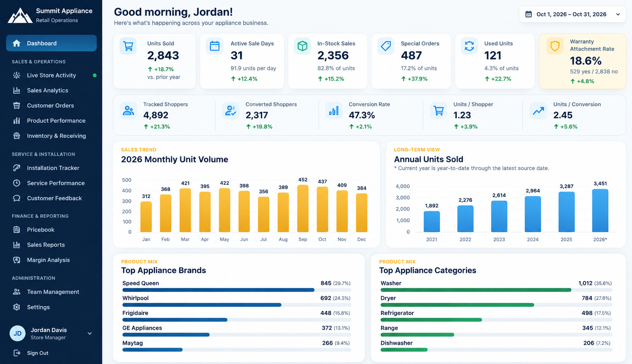Click the Warranty Attachment Rate shield icon
Screen dimensions: 632x364
[555, 46]
